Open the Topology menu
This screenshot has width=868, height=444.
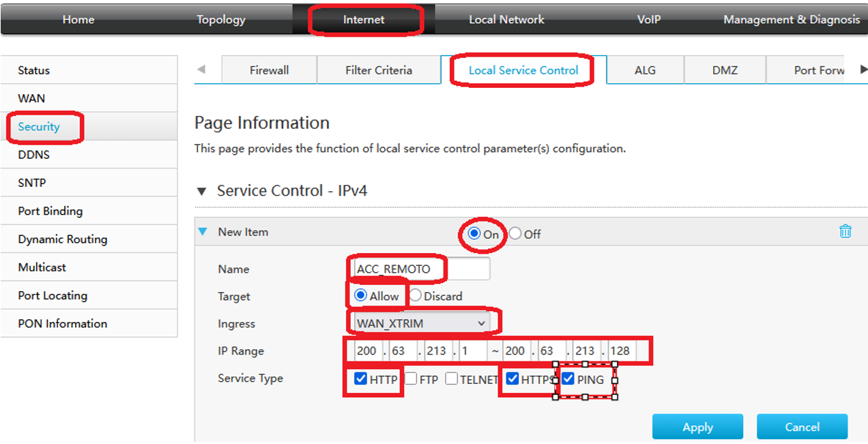[x=220, y=20]
